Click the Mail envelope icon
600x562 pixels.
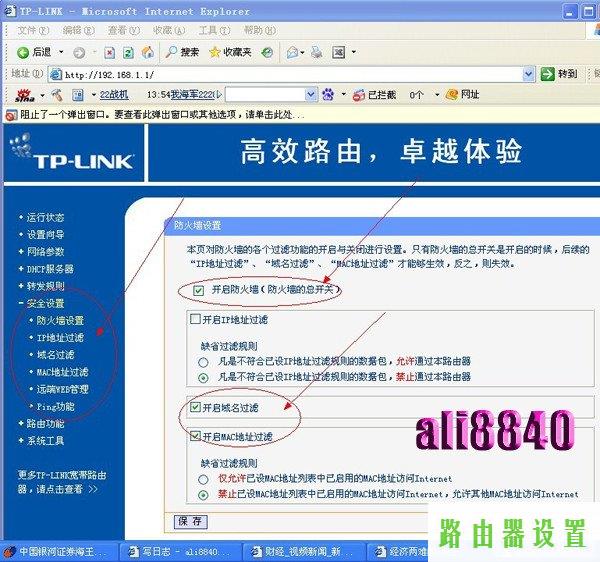pyautogui.click(x=292, y=52)
